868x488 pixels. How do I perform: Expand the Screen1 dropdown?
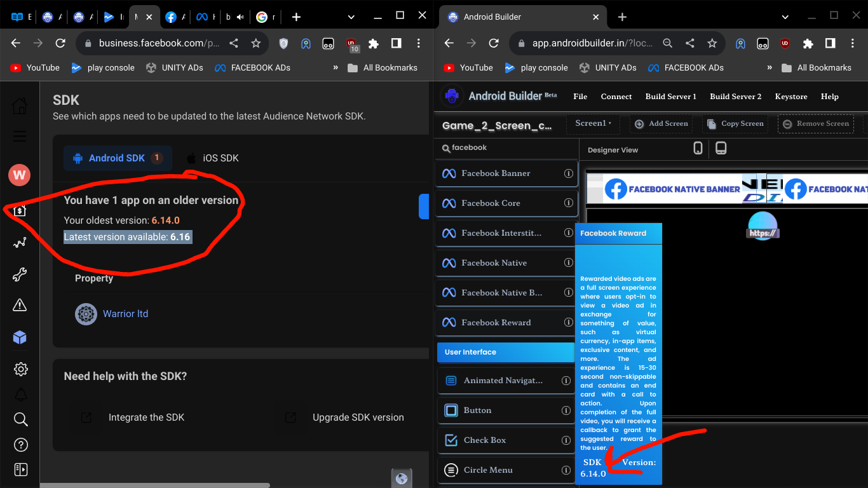pyautogui.click(x=593, y=123)
